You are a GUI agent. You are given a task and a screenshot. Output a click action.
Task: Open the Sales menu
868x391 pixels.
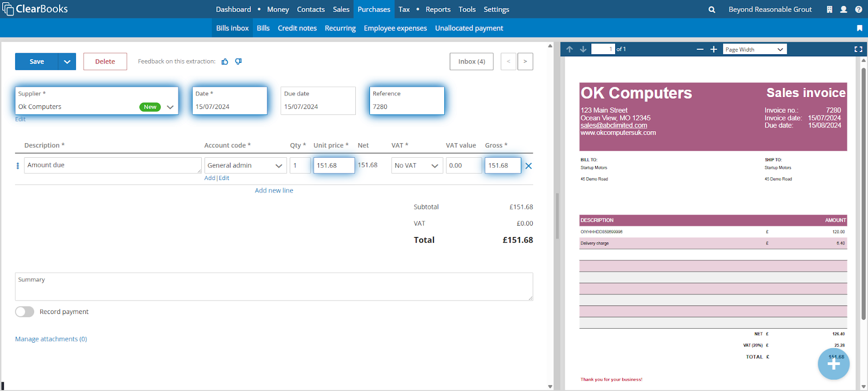coord(341,9)
